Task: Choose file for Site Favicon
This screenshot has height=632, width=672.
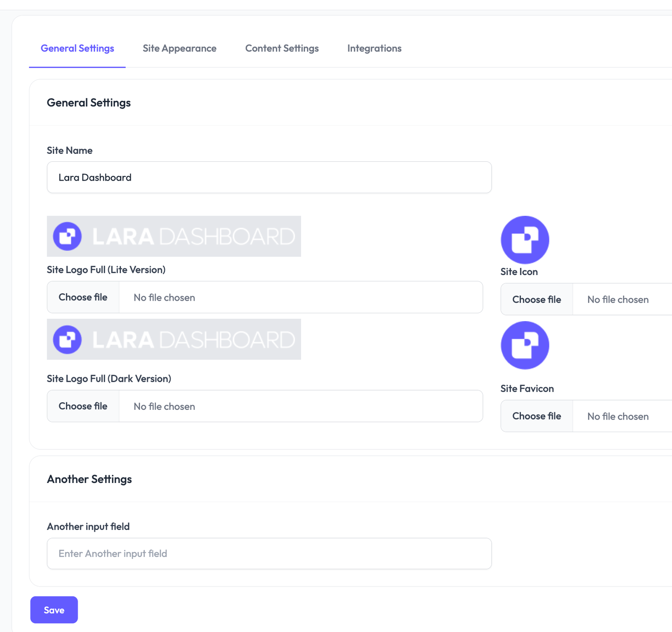Action: point(537,416)
